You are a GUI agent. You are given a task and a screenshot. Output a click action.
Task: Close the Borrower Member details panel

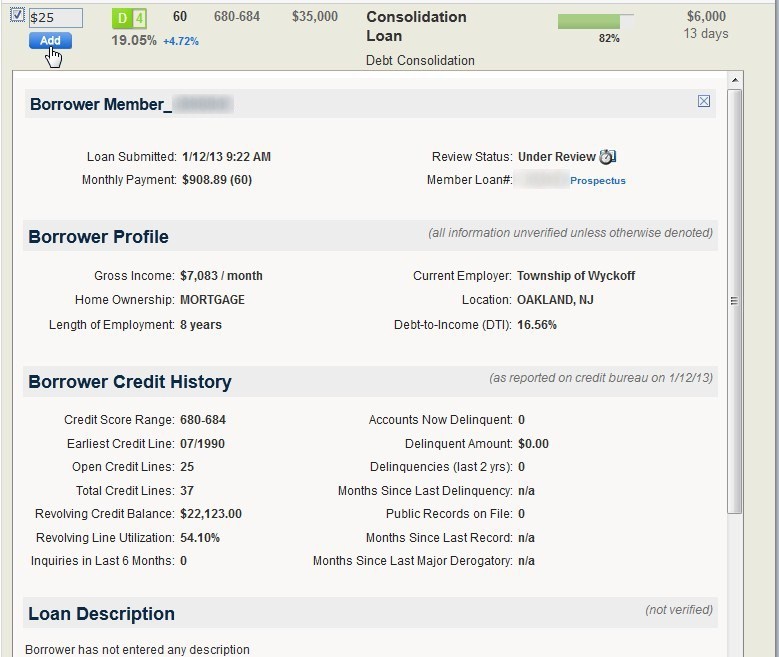point(704,101)
